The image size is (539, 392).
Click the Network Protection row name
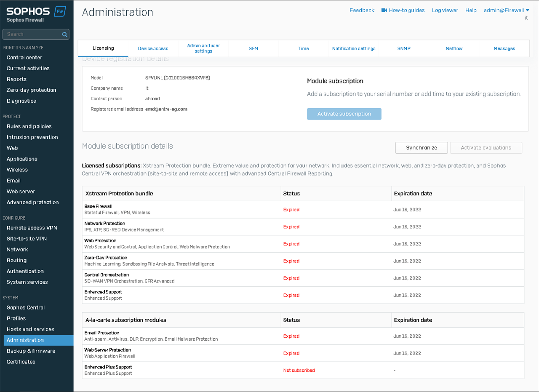click(105, 224)
